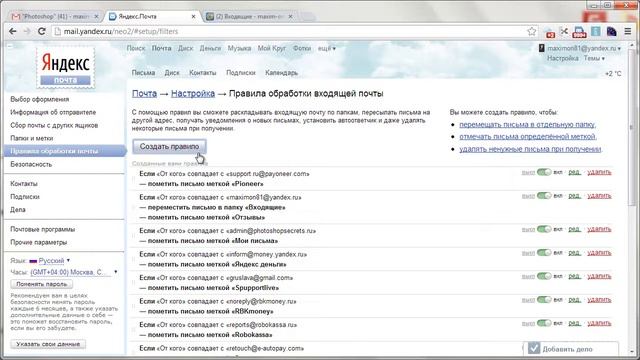Screen dimensions: 640x360
Task: Open the Контакты mail tab
Action: pyautogui.click(x=202, y=73)
